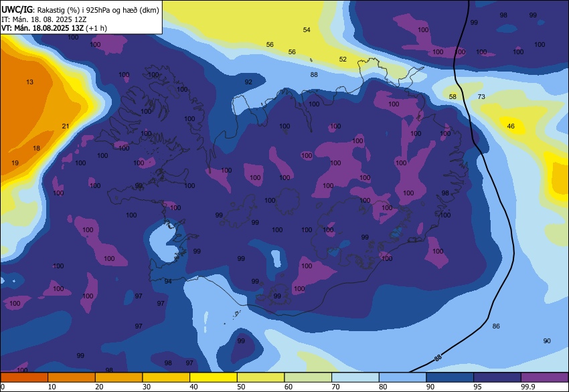Select the horizontal humidity value 88 below 52
The width and height of the screenshot is (569, 392).
tap(314, 74)
